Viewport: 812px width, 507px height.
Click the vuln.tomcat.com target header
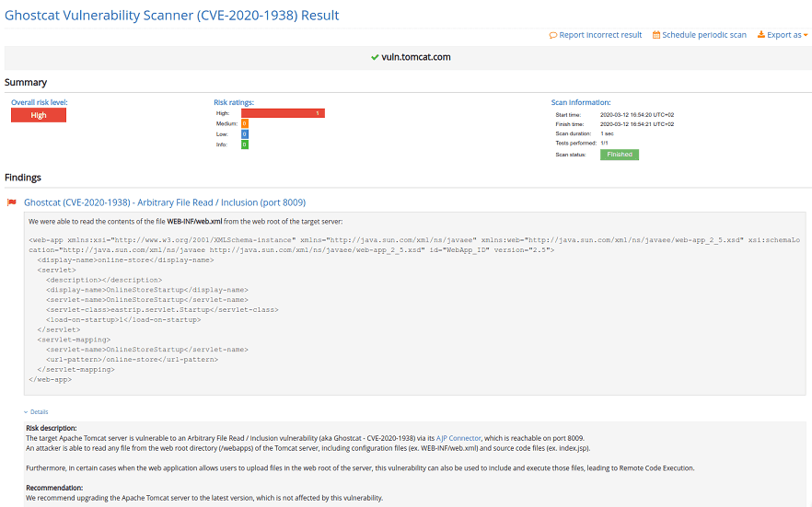pos(416,57)
